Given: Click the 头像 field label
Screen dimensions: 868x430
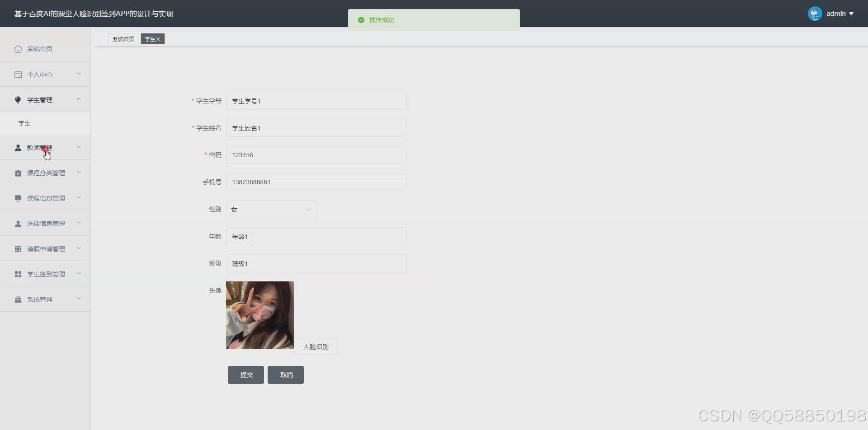Looking at the screenshot, I should [x=215, y=290].
